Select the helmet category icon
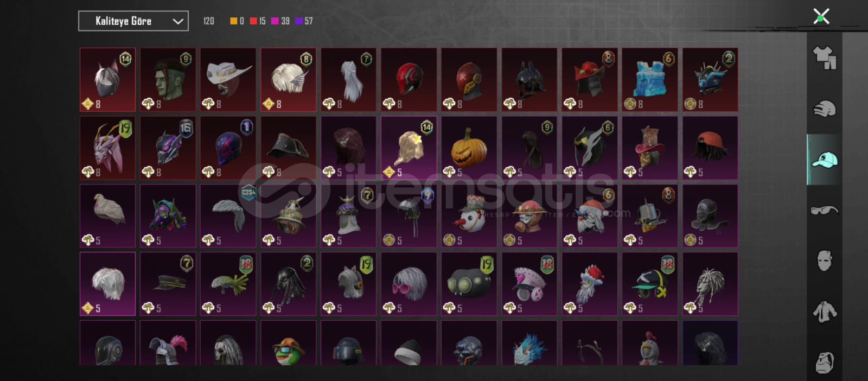The height and width of the screenshot is (381, 868). (824, 109)
